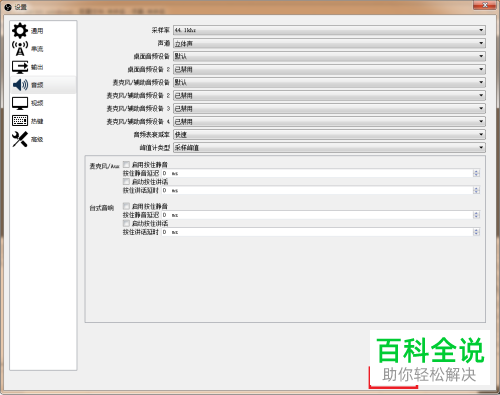This screenshot has height=395, width=500.
Task: Open the 串流 (Stream) antenna settings
Action: [43, 49]
